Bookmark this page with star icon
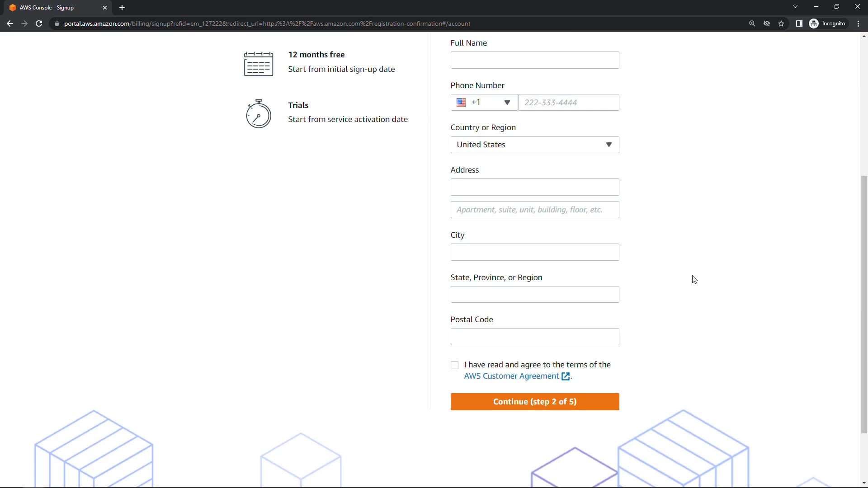Image resolution: width=868 pixels, height=488 pixels. click(x=781, y=23)
